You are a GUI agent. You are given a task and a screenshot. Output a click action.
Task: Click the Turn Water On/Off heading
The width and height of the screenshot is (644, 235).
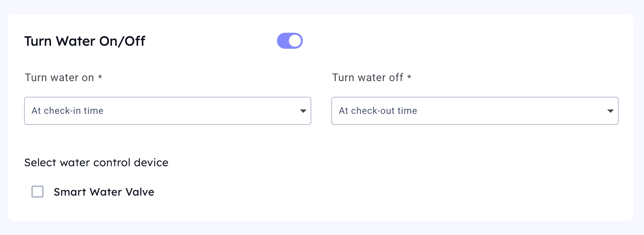point(85,41)
